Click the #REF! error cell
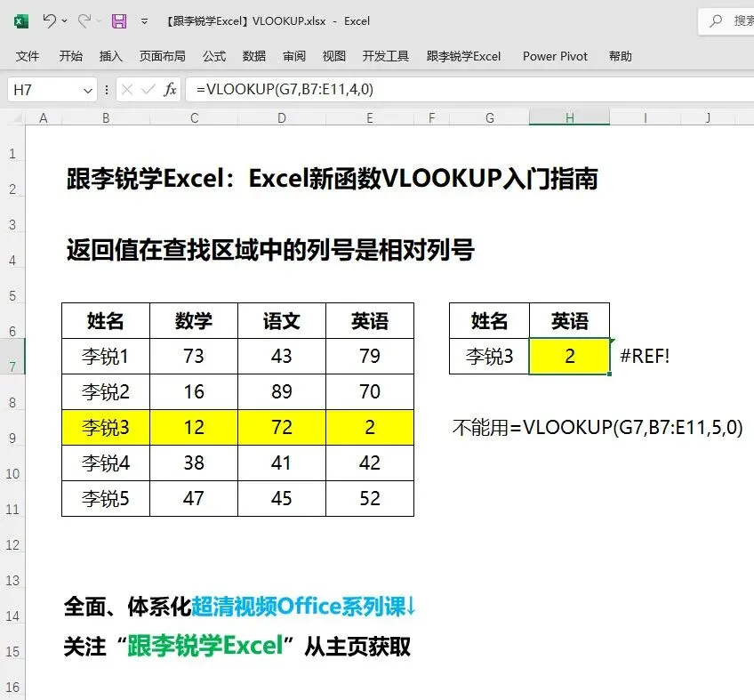This screenshot has height=700, width=754. click(645, 357)
